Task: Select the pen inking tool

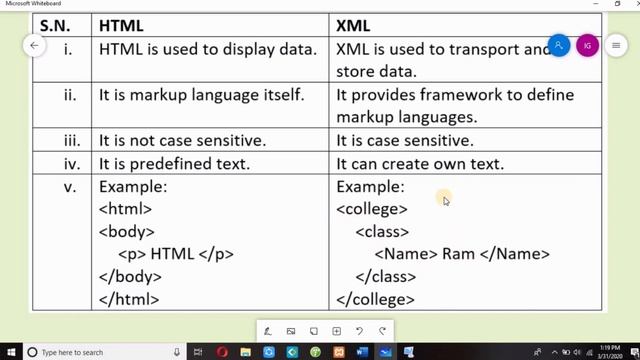Action: (x=268, y=331)
